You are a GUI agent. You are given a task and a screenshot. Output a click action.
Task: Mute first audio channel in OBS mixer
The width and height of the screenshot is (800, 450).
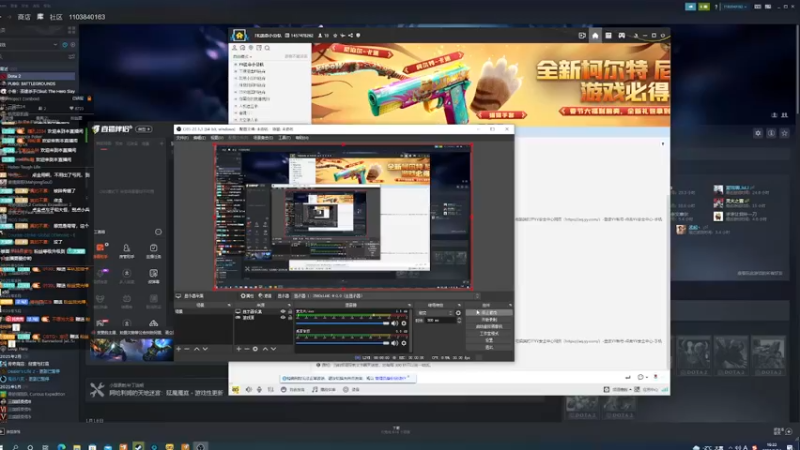pos(394,323)
